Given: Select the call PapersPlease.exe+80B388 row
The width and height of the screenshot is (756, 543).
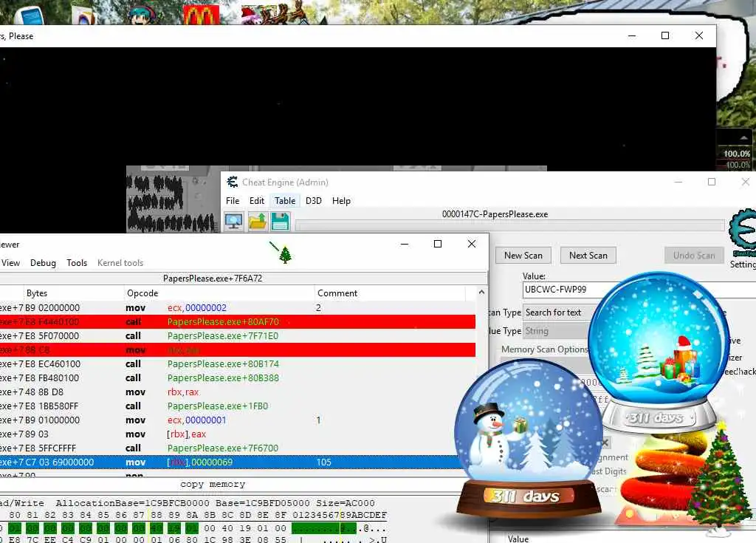Looking at the screenshot, I should (x=238, y=378).
